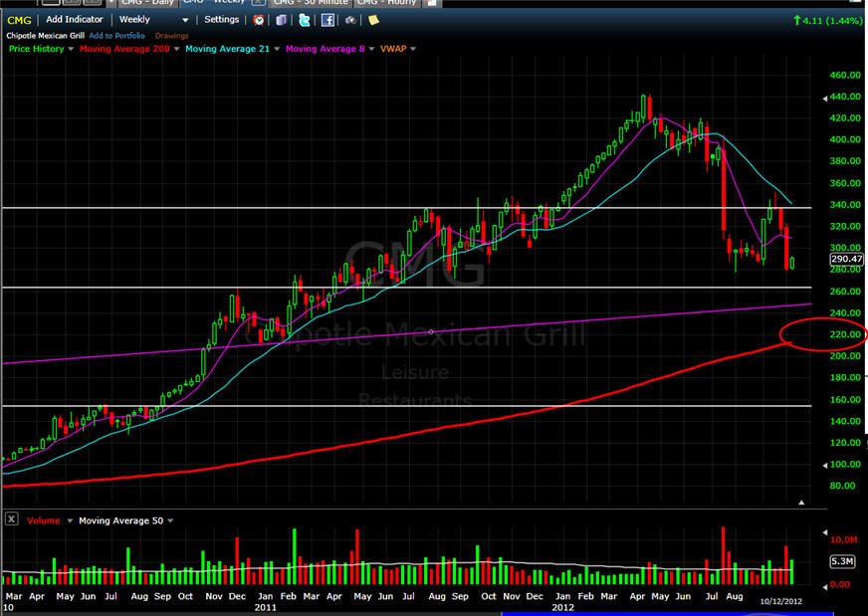Click the Moving Average 50 volume label
Viewport: 868px width, 616px height.
(121, 520)
